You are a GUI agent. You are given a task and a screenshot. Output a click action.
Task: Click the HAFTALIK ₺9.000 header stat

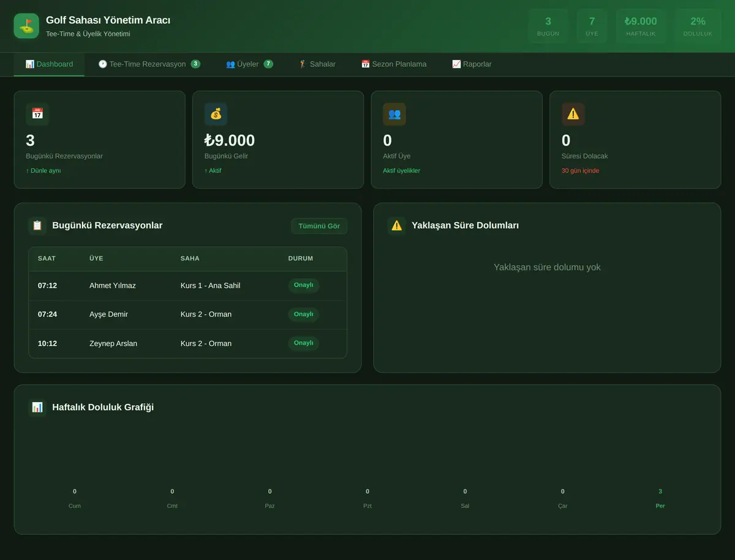tap(641, 26)
